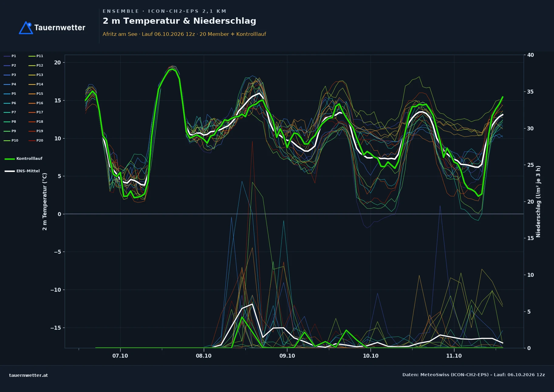Click the P19 legend label

[40, 131]
